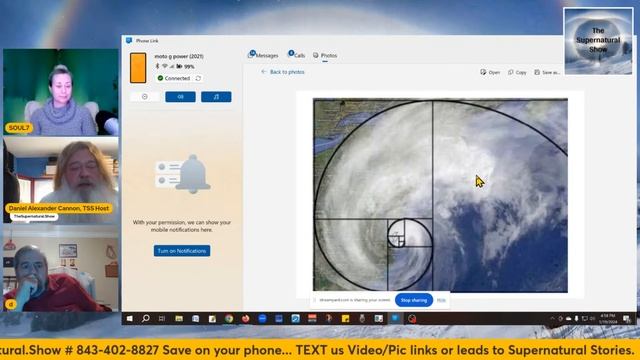Launch Google Chrome from the taskbar
Screen dimensions: 640x360
point(229,319)
